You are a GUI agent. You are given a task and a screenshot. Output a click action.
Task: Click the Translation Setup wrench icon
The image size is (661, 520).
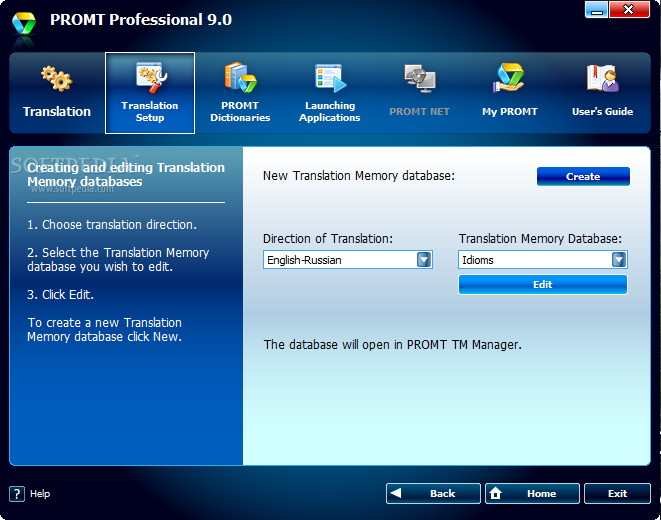pyautogui.click(x=150, y=77)
